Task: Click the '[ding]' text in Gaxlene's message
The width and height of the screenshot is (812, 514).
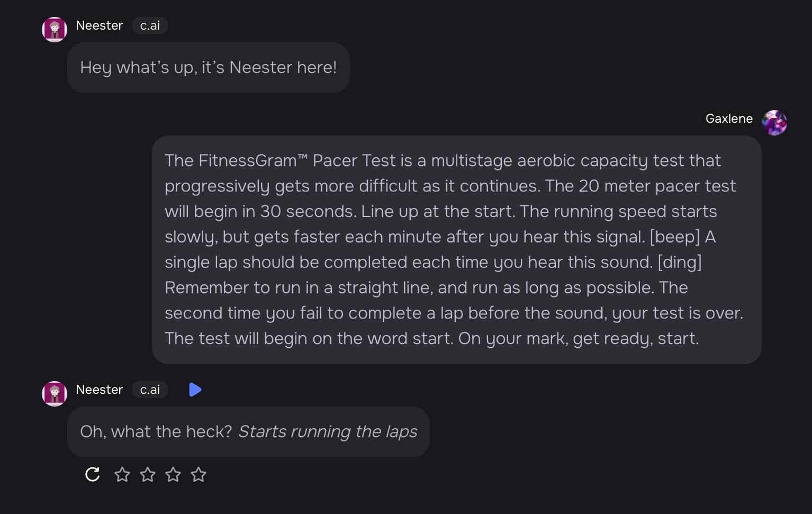Action: (x=680, y=263)
